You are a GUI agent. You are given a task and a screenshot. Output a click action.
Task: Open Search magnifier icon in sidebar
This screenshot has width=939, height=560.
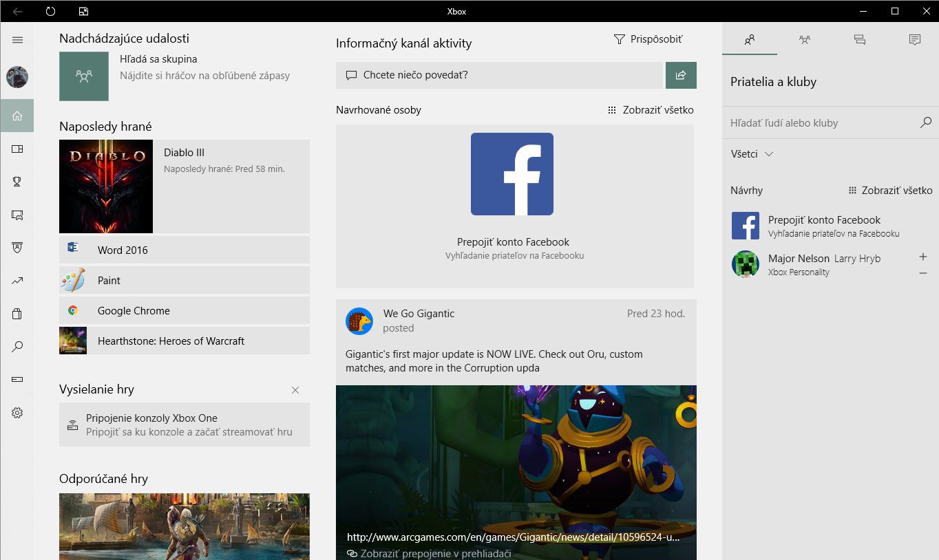(x=17, y=347)
